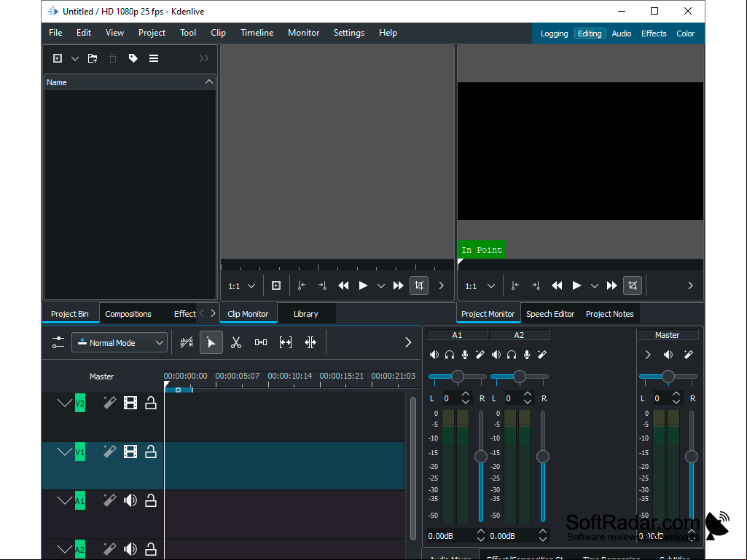Rewind playback in Project Monitor
The image size is (747, 560).
pos(557,285)
